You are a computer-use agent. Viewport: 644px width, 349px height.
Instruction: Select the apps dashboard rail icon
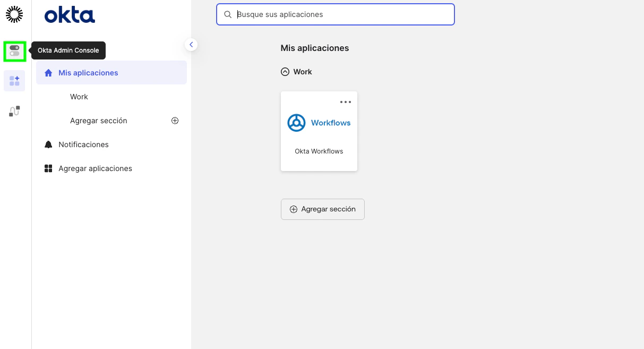pyautogui.click(x=14, y=81)
